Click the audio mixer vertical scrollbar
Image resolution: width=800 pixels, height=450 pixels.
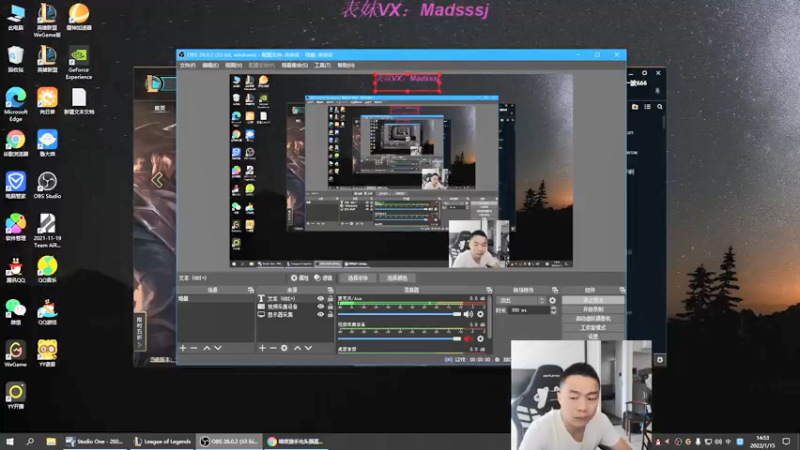pos(489,317)
